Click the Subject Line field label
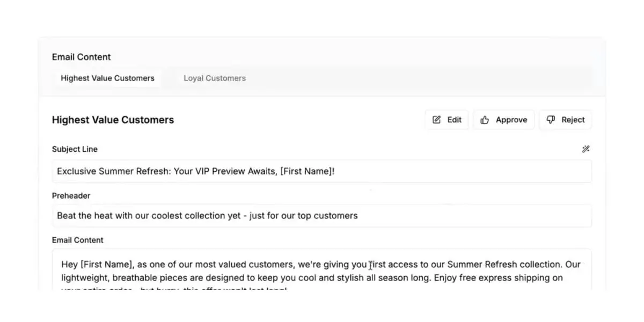Image resolution: width=644 pixels, height=322 pixels. tap(75, 149)
